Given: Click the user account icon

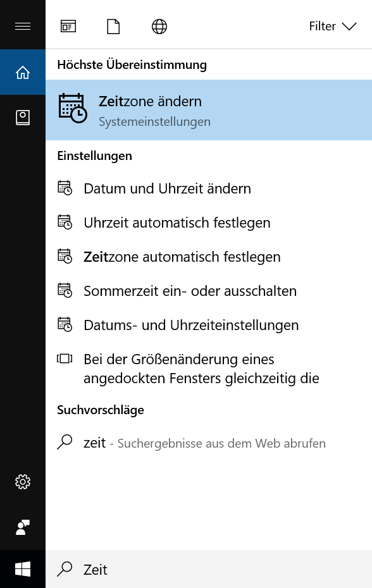Looking at the screenshot, I should (23, 527).
